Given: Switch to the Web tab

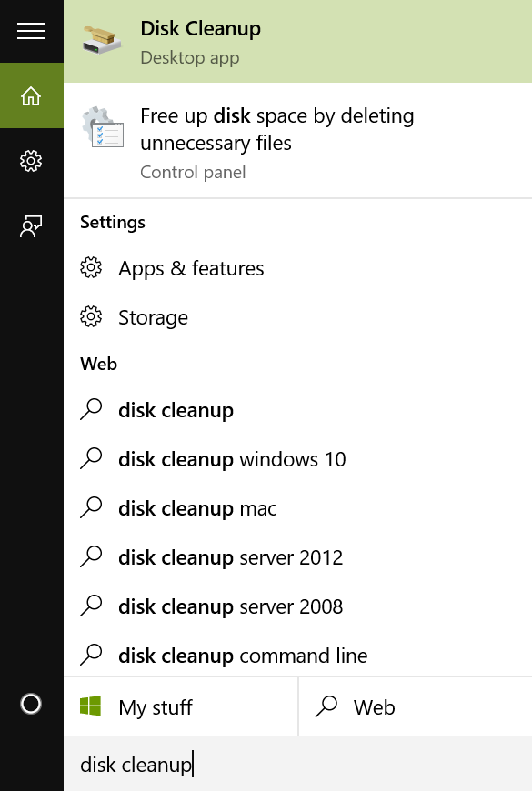Looking at the screenshot, I should pyautogui.click(x=416, y=706).
